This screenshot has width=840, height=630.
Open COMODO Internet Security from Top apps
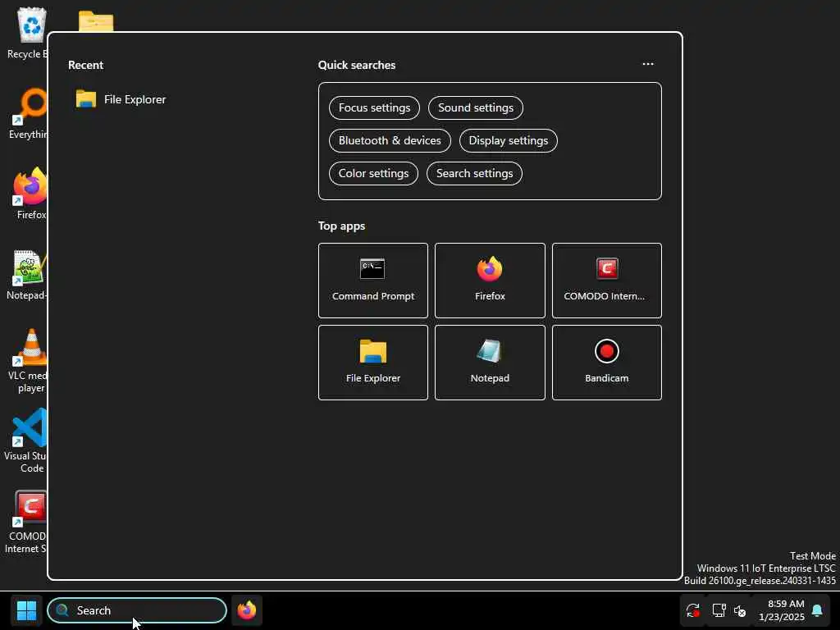[x=607, y=281]
